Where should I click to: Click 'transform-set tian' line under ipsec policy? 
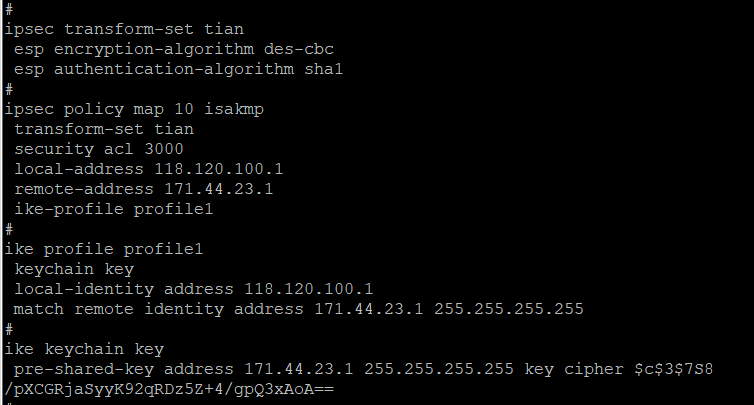pos(103,128)
